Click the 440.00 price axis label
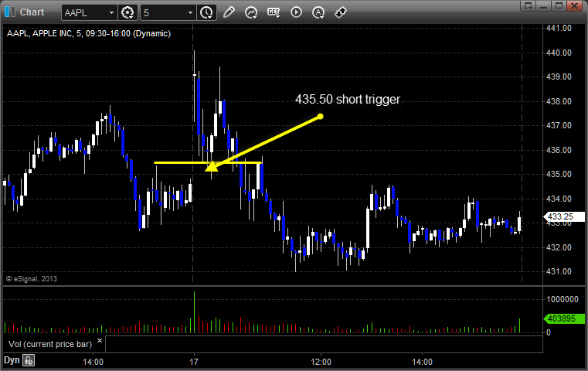588x371 pixels. coord(559,53)
